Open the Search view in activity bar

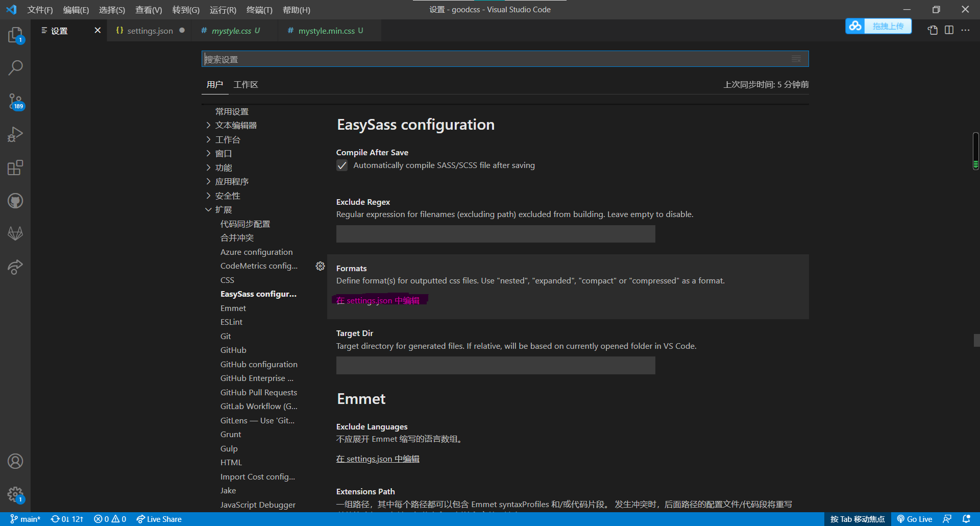click(15, 67)
